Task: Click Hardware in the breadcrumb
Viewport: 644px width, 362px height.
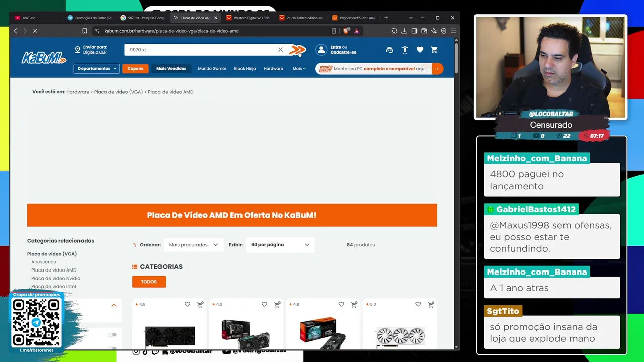Action: pyautogui.click(x=77, y=92)
